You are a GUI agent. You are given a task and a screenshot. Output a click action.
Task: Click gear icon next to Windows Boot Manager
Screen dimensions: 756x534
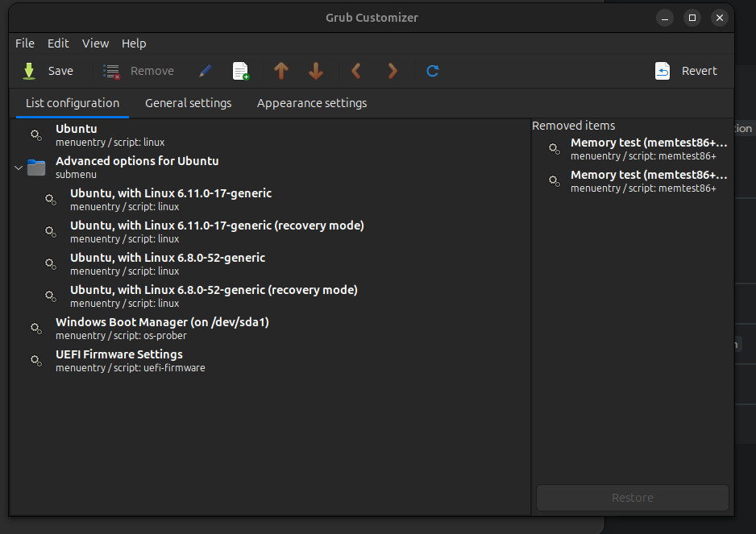tap(36, 328)
